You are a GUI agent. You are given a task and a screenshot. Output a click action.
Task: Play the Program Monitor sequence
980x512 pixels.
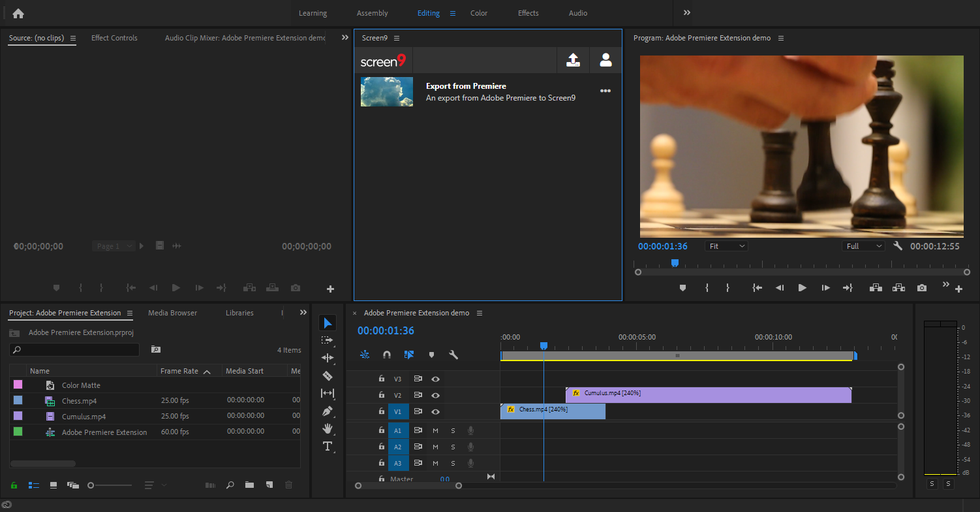[803, 288]
